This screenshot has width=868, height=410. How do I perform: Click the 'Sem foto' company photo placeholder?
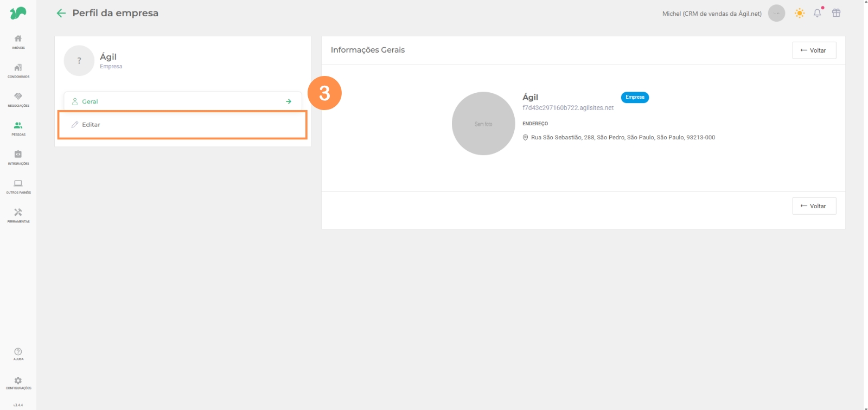[483, 124]
